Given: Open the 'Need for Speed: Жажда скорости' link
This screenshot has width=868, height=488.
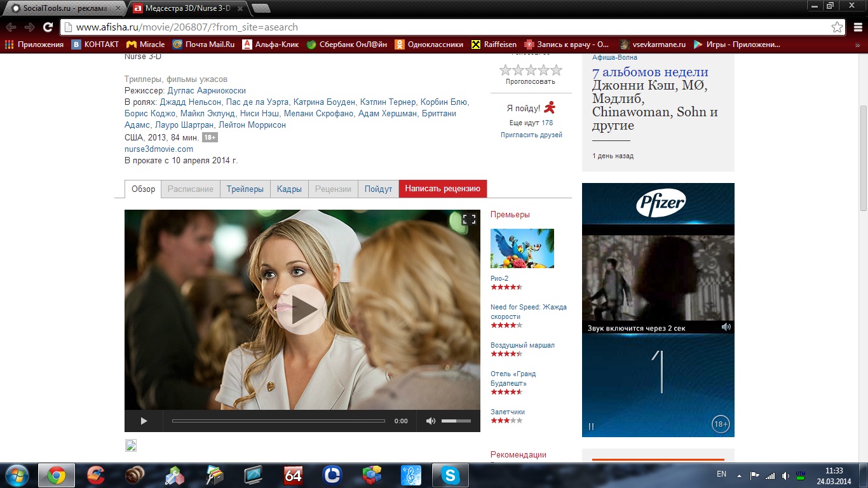Looking at the screenshot, I should tap(529, 311).
